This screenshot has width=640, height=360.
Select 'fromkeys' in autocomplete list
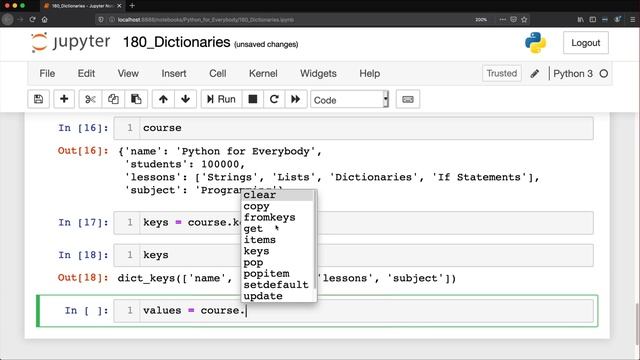(x=278, y=218)
